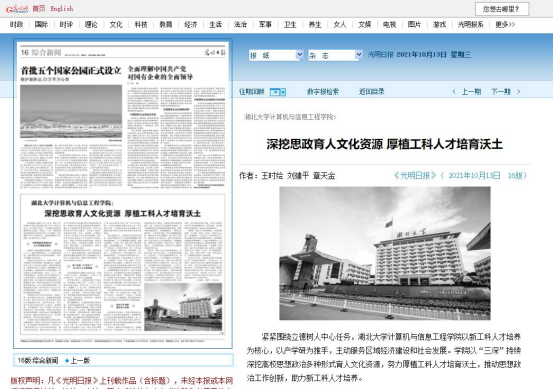Open the 往期回顾 calendar picker icon
The height and width of the screenshot is (390, 553).
(x=278, y=92)
